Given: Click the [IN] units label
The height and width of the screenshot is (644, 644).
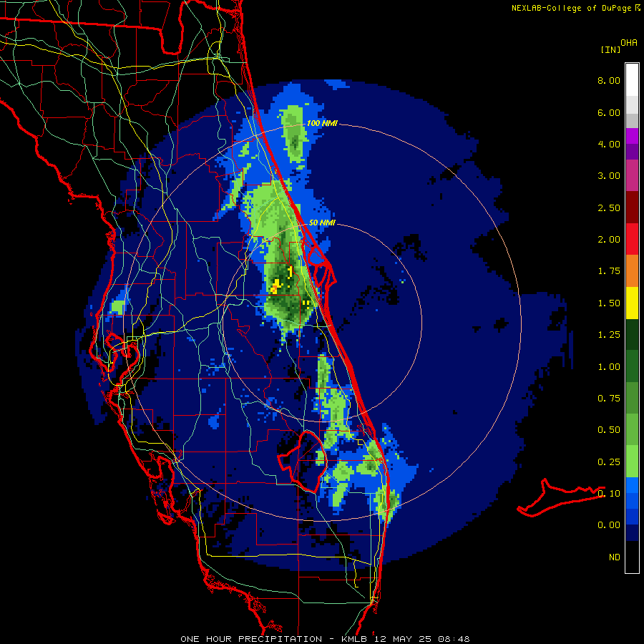Looking at the screenshot, I should pos(610,50).
